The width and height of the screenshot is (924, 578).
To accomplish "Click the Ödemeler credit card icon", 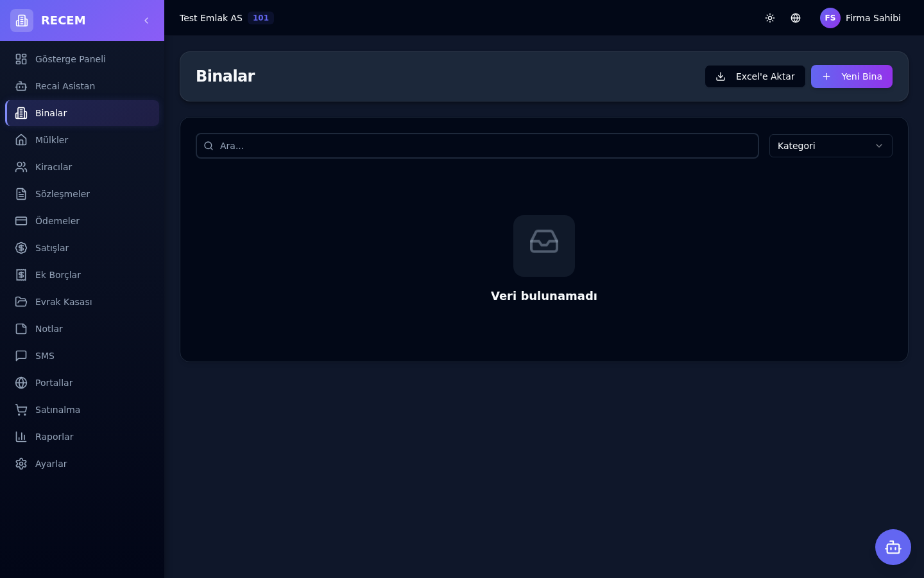I will [x=21, y=221].
